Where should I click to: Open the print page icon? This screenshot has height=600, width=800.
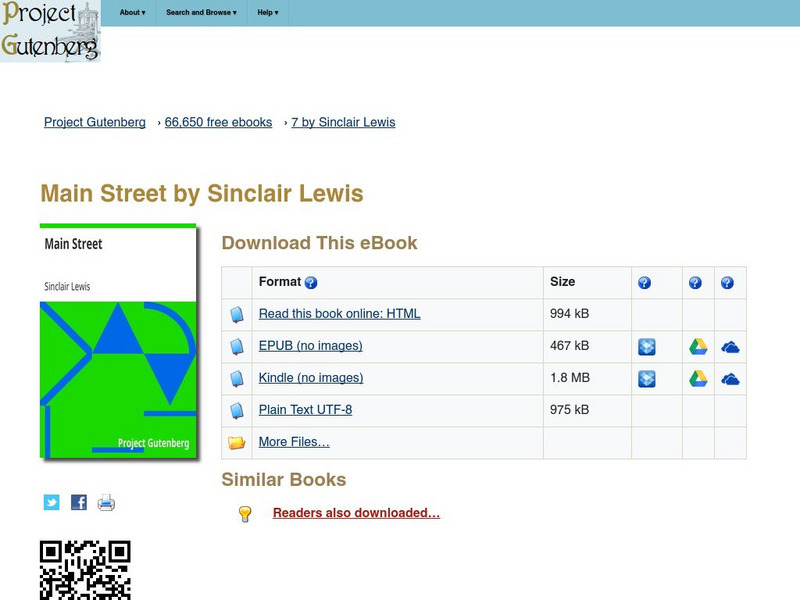pos(105,502)
